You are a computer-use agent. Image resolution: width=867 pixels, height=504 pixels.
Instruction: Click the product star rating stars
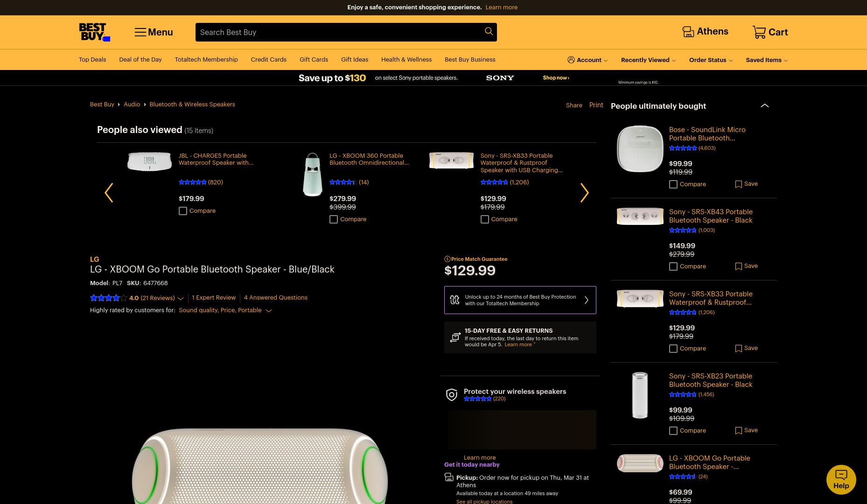[108, 298]
